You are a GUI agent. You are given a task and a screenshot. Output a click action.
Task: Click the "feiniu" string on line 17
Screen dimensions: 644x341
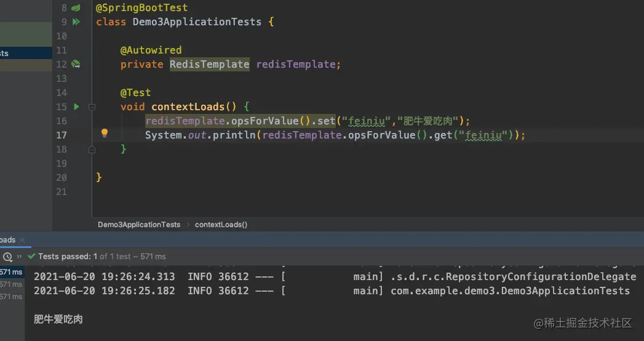pos(483,135)
